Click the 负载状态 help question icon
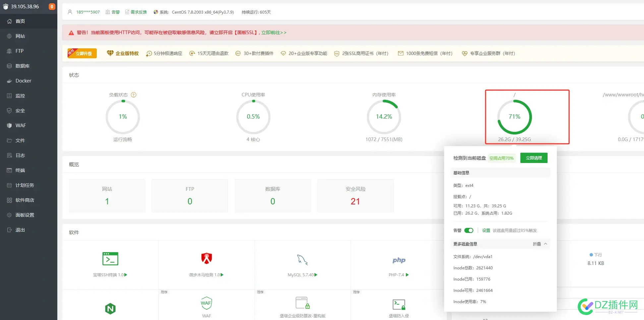Screen dimensions: 644x320 point(134,95)
